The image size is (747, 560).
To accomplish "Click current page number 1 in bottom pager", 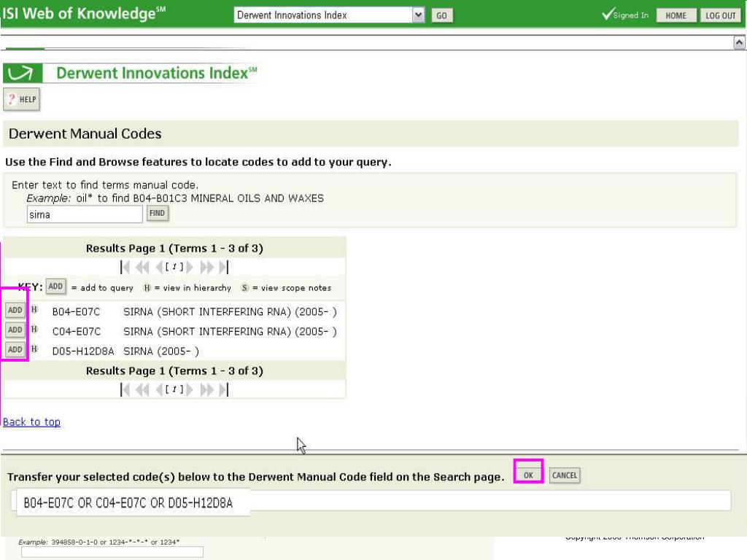I will point(174,390).
